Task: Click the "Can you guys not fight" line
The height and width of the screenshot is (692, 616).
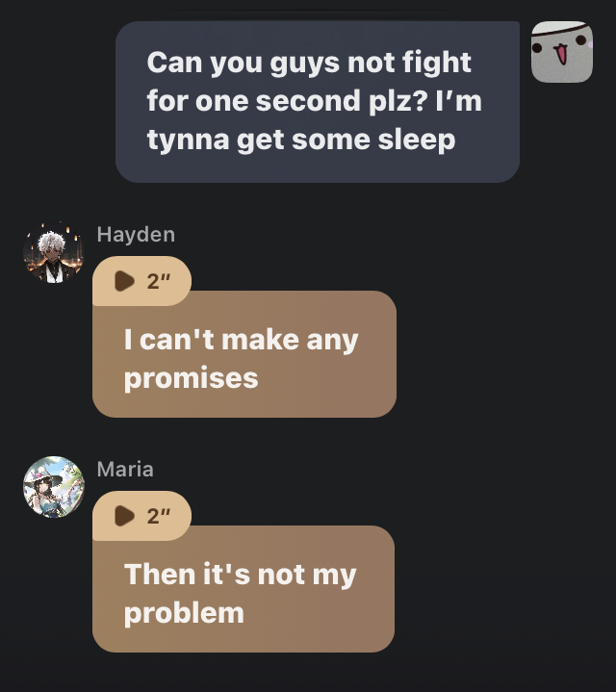Action: point(309,64)
